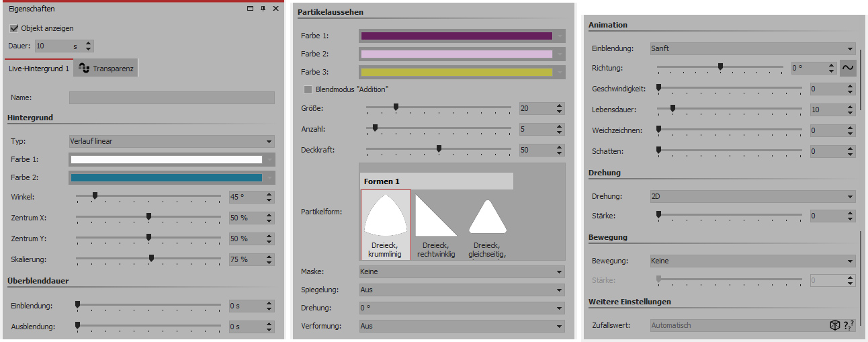
Task: Maximize the Eigenschaften panel
Action: point(250,9)
